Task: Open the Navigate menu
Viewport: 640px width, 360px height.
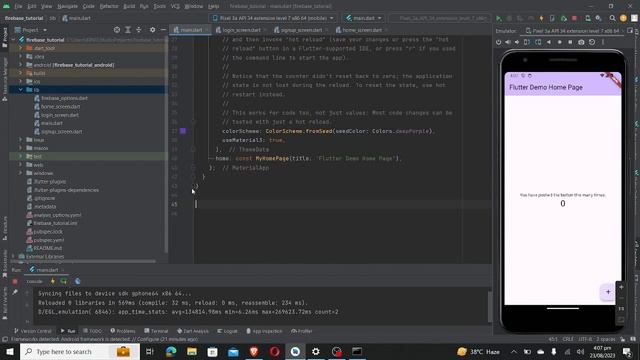Action: coord(67,6)
